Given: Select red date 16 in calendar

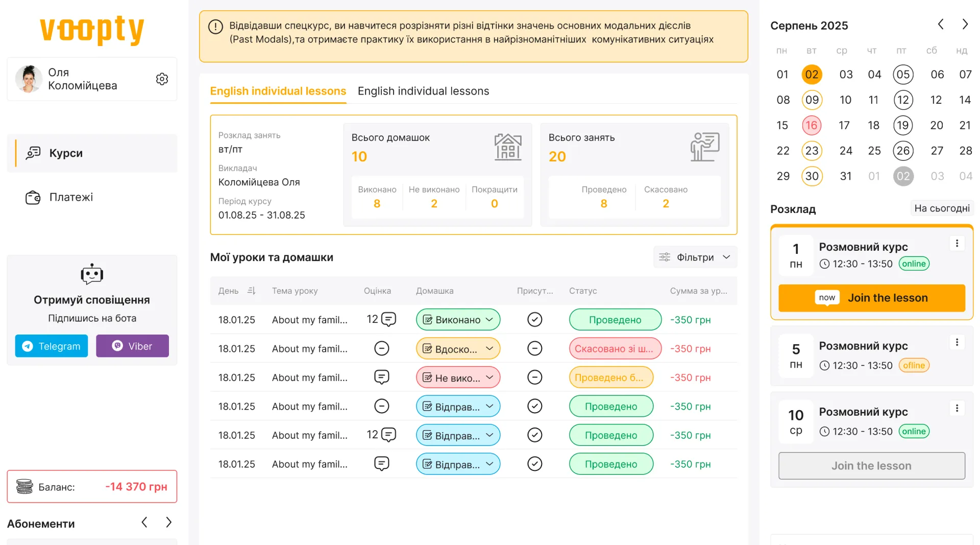Looking at the screenshot, I should point(812,125).
